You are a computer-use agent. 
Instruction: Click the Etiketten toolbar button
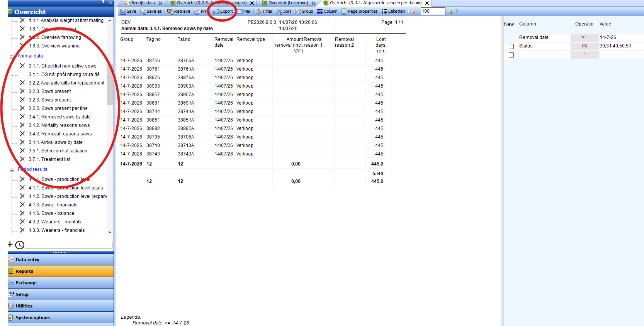coord(394,12)
